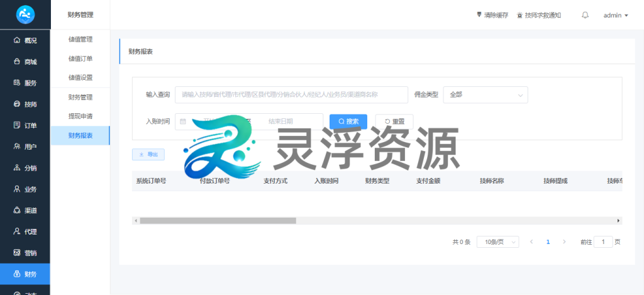Open the 储值设置 submenu item
Image resolution: width=644 pixels, height=295 pixels.
point(80,77)
